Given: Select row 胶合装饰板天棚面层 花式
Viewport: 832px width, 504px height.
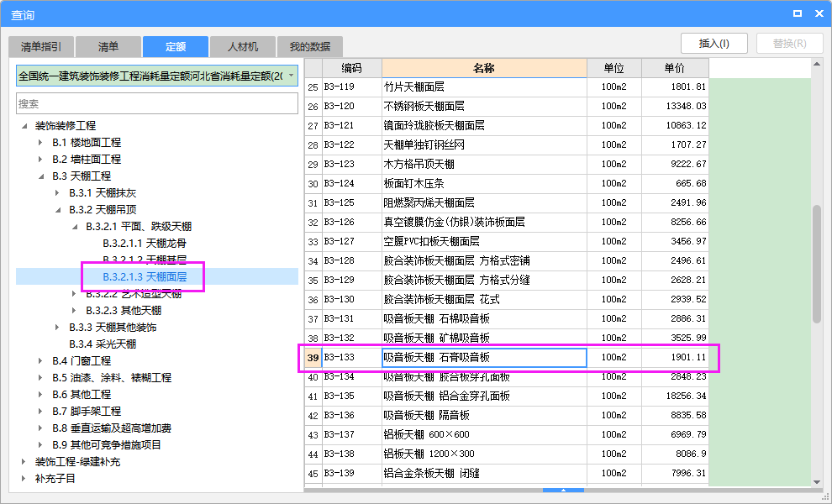Looking at the screenshot, I should (507, 300).
